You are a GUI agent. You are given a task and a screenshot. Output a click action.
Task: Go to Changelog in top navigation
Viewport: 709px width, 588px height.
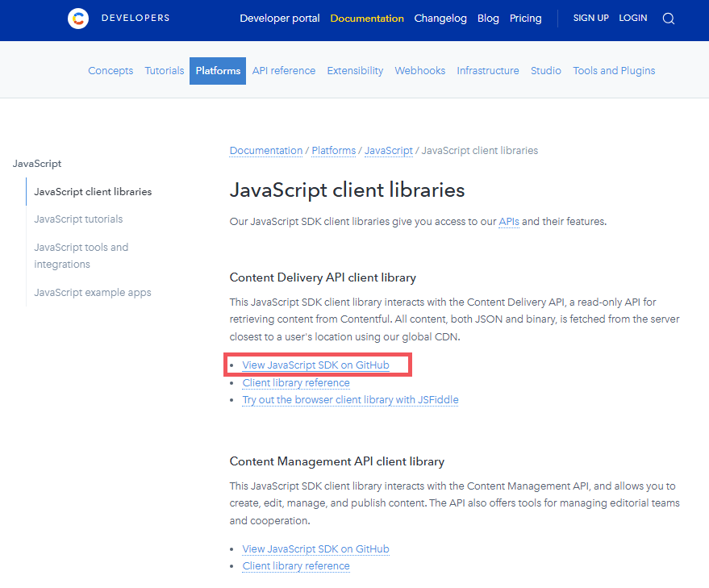pyautogui.click(x=440, y=19)
